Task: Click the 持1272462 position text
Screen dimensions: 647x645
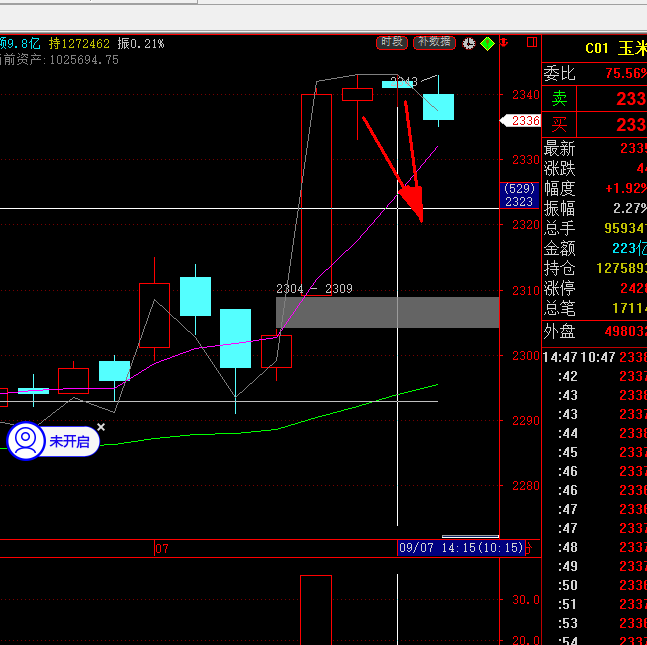Action: pos(79,43)
